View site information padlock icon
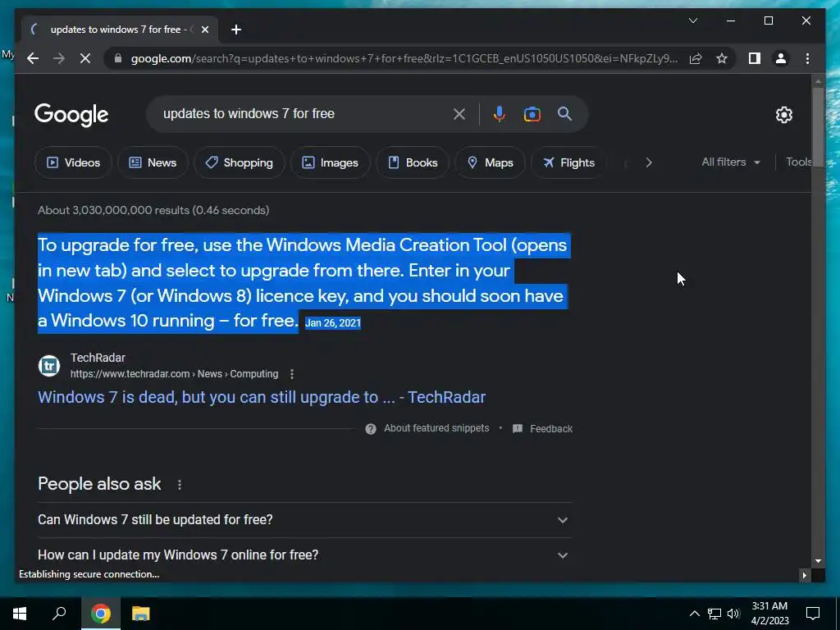The height and width of the screenshot is (630, 840). coord(118,58)
